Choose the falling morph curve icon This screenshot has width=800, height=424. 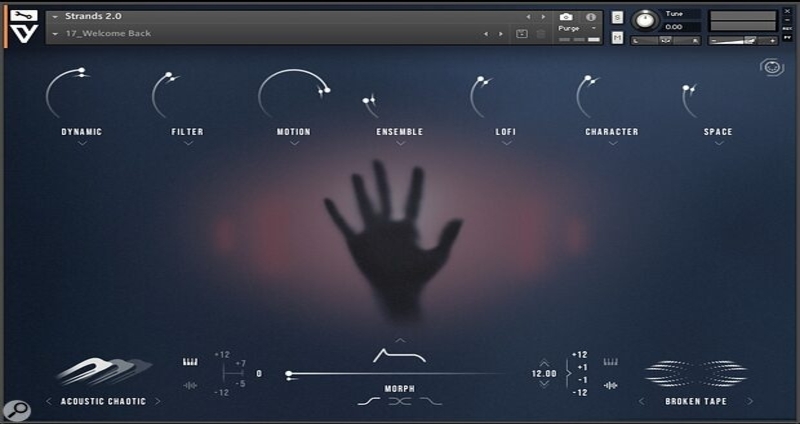tap(432, 402)
